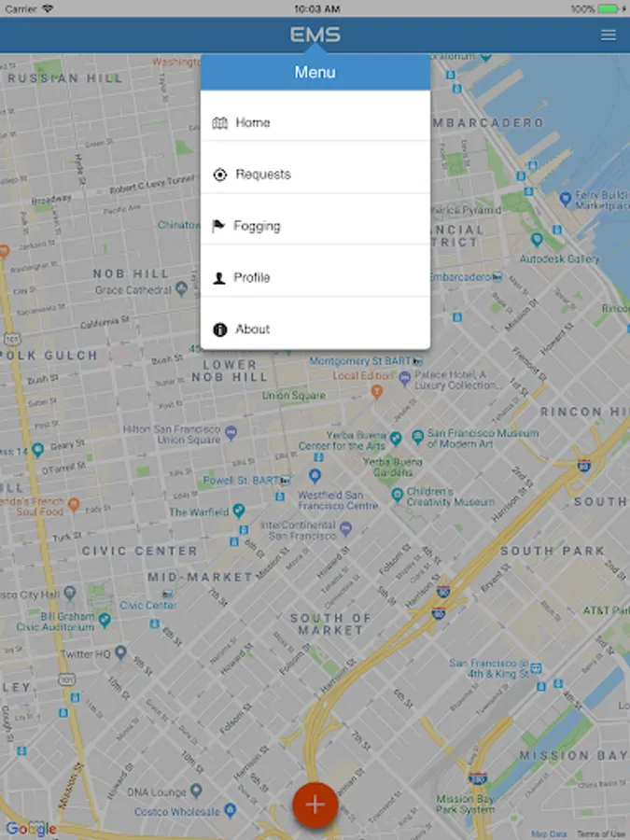The image size is (630, 840).
Task: Select the Twitter HQ map pin
Action: (x=121, y=652)
